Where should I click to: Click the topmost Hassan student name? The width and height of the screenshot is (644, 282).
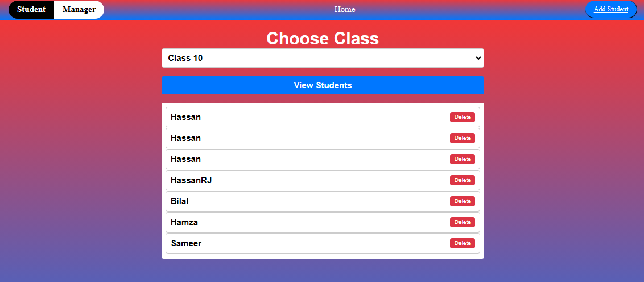[185, 117]
